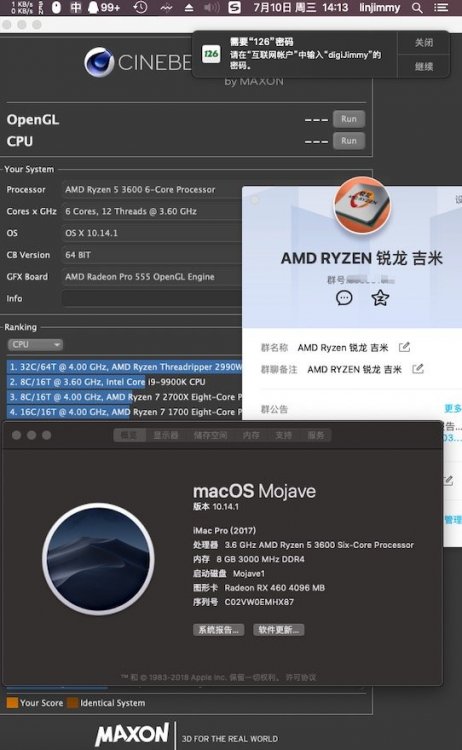Edit the 群聊备注 with its pencil icon
Screen dimensions: 462x750
tap(418, 369)
